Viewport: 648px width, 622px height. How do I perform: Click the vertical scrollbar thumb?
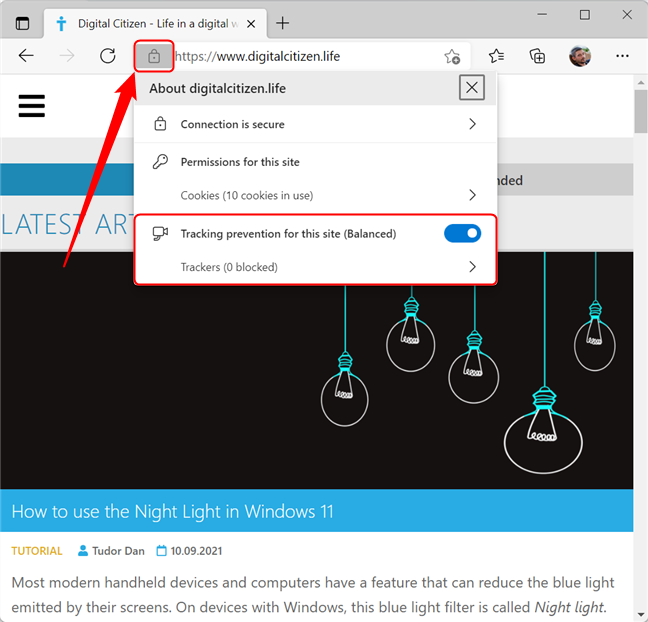(x=641, y=111)
